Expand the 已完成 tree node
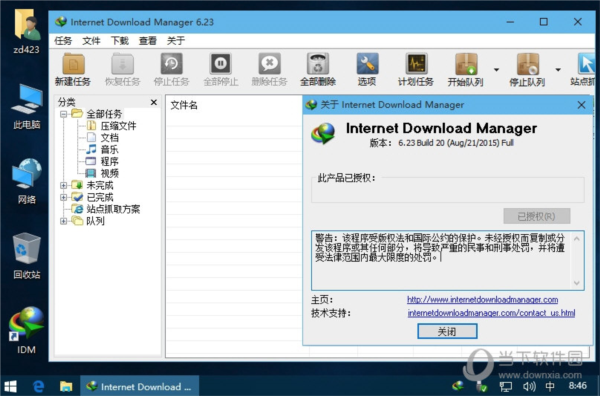The width and height of the screenshot is (600, 396). 64,197
